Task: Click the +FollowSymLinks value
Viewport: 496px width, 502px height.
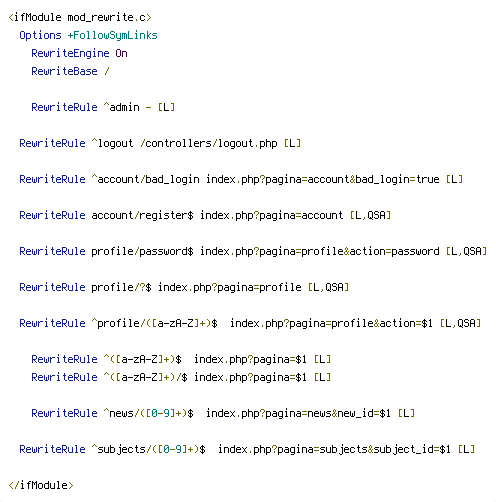Action: 113,35
